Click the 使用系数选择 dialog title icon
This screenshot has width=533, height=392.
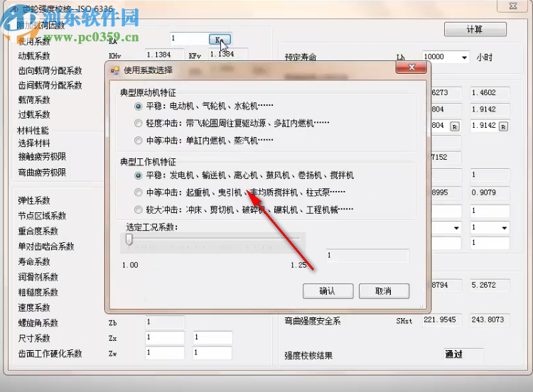pos(115,70)
